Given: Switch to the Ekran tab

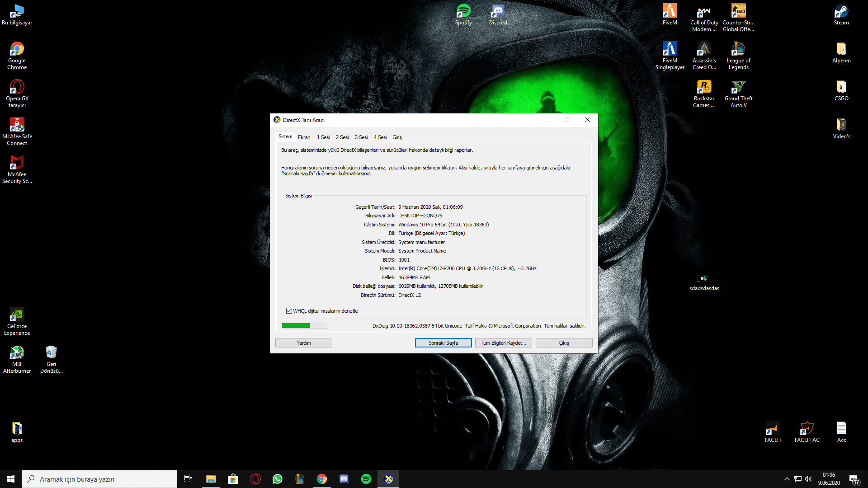Looking at the screenshot, I should coord(304,137).
